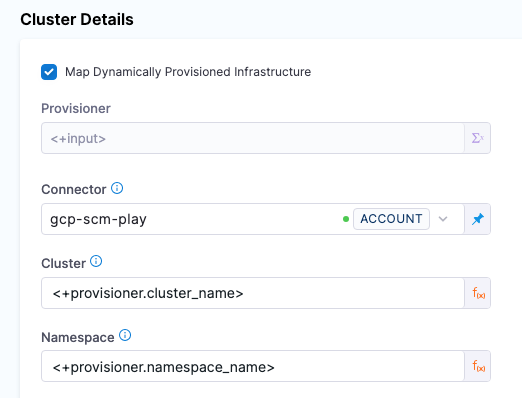Click the Provisioner runtime input sigma icon
This screenshot has height=398, width=522.
point(477,138)
